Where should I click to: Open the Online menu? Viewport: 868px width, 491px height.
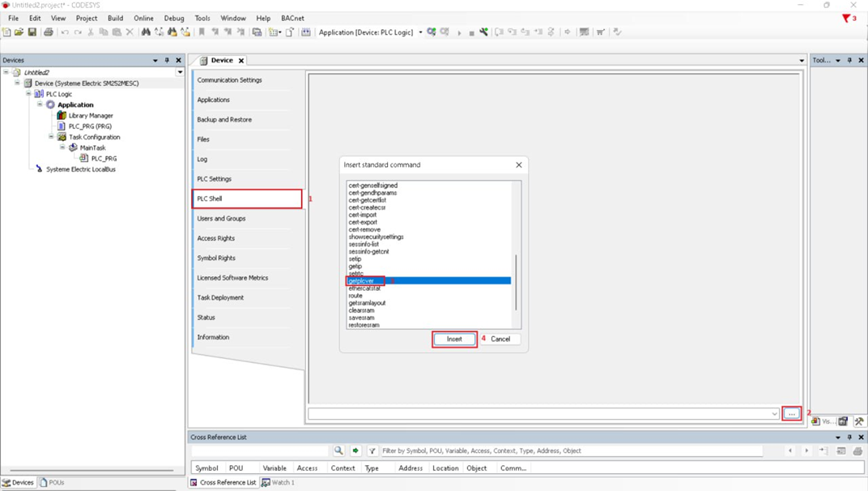(x=143, y=18)
